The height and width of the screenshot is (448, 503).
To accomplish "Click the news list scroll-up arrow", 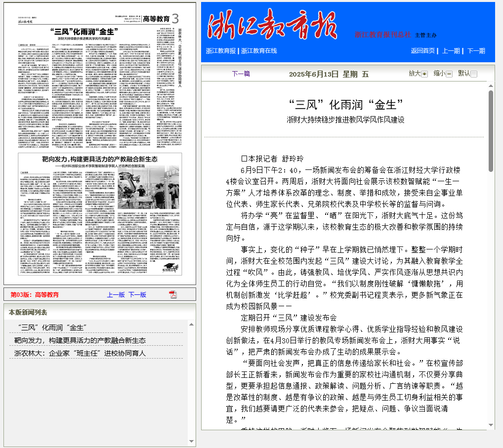I will (x=191, y=324).
